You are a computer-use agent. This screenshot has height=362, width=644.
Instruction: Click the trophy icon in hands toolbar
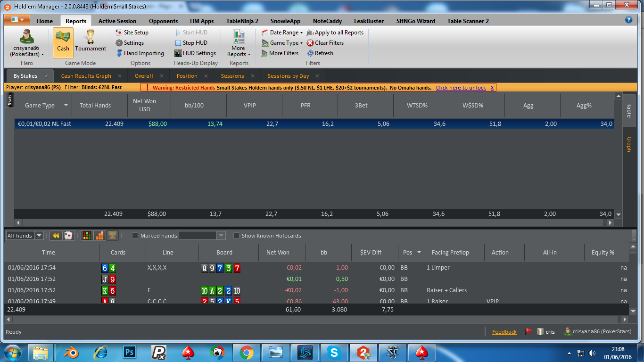point(112,235)
